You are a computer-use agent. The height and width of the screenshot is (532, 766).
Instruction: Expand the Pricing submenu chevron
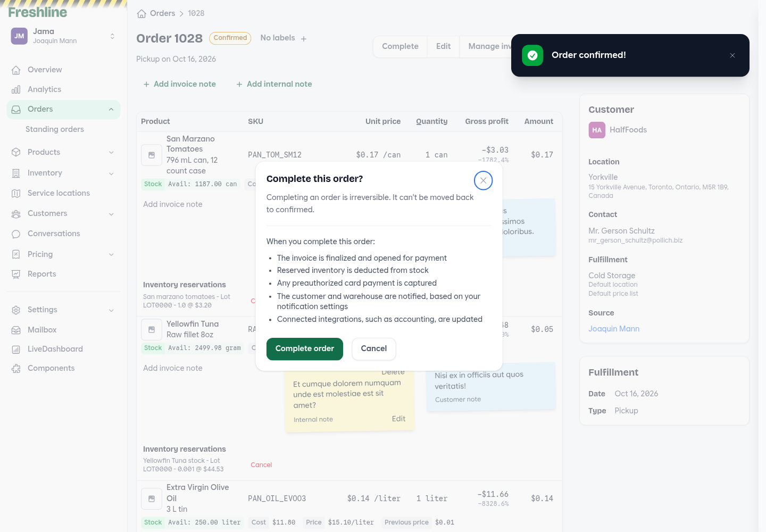(x=111, y=255)
